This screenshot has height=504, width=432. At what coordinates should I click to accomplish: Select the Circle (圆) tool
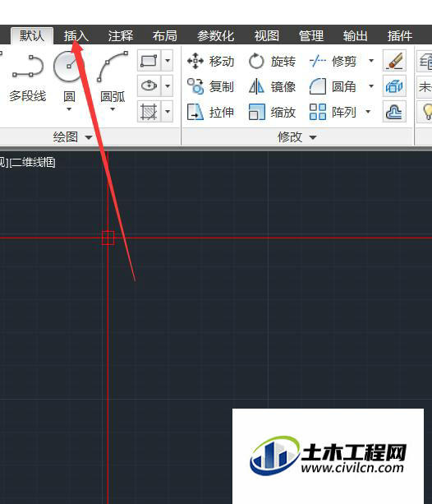pos(69,77)
